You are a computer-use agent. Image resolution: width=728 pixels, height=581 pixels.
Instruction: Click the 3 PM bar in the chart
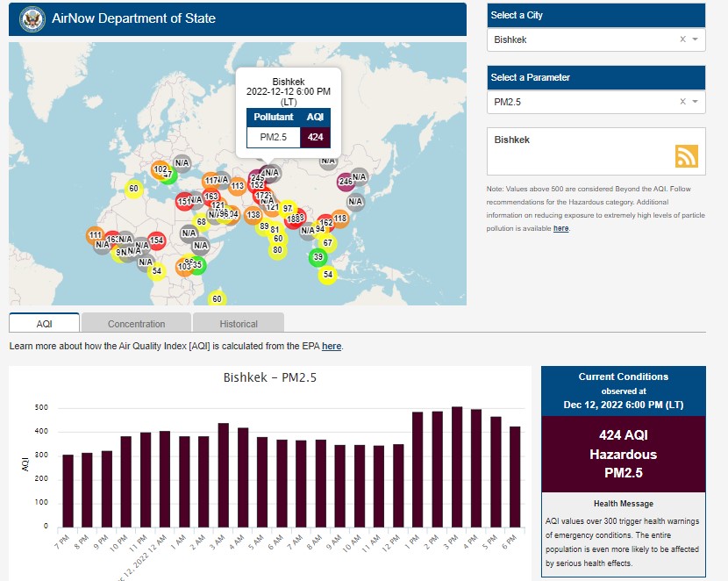tap(457, 467)
